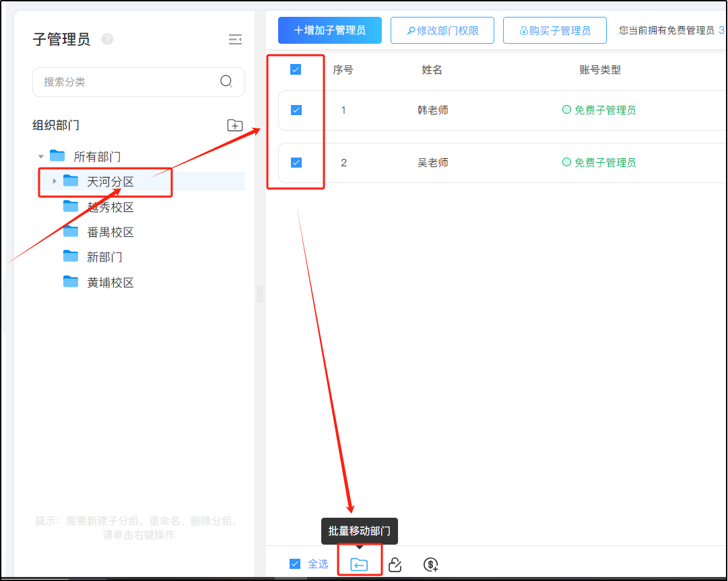Uncheck the checkbox for 吴老师
The height and width of the screenshot is (581, 728).
tap(296, 162)
